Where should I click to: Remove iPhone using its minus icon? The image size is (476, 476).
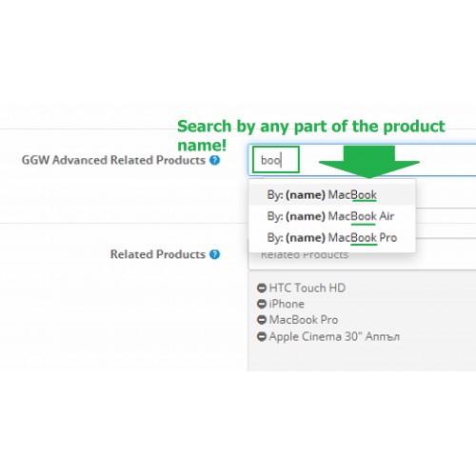[262, 304]
